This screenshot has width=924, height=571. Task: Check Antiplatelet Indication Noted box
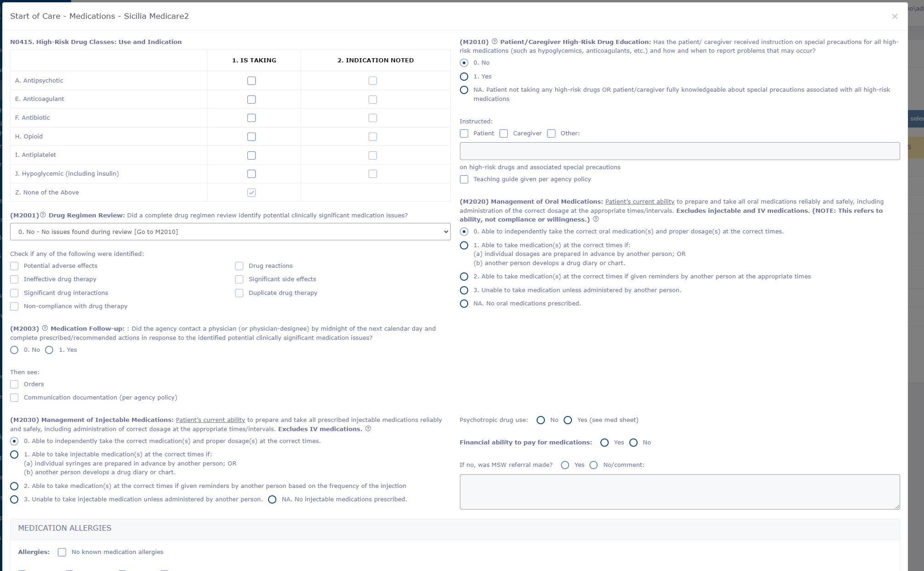pyautogui.click(x=373, y=155)
